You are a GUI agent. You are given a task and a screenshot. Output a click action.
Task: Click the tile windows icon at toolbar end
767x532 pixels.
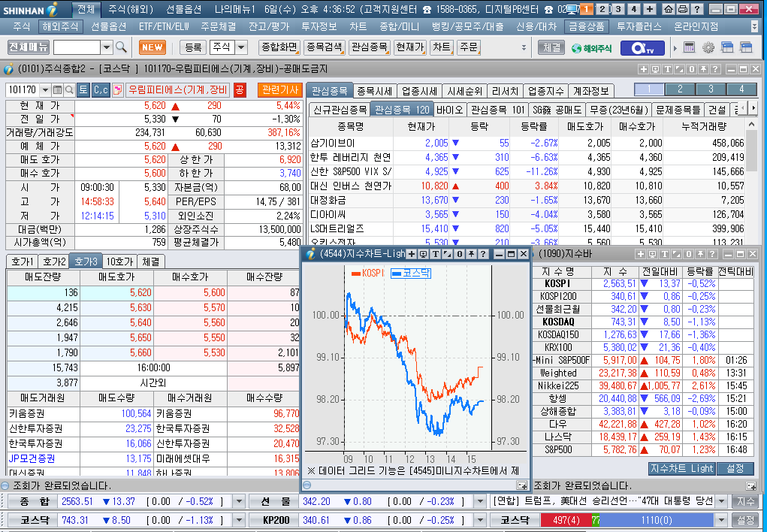pyautogui.click(x=746, y=47)
